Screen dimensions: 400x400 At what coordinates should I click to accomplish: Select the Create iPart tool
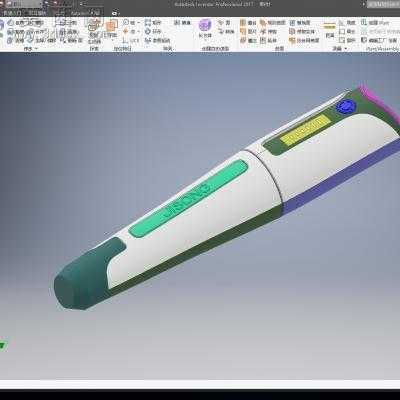click(375, 22)
